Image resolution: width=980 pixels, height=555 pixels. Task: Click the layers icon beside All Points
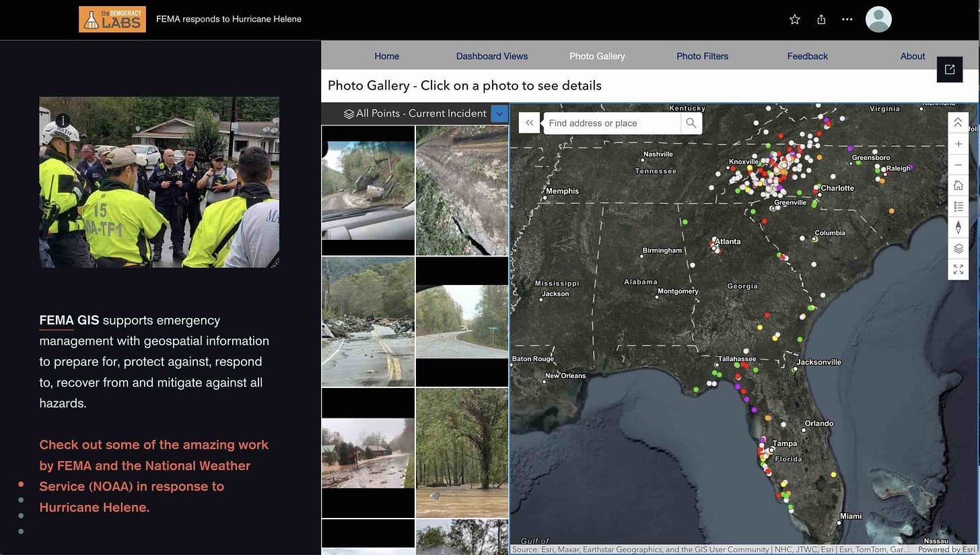[x=349, y=114]
